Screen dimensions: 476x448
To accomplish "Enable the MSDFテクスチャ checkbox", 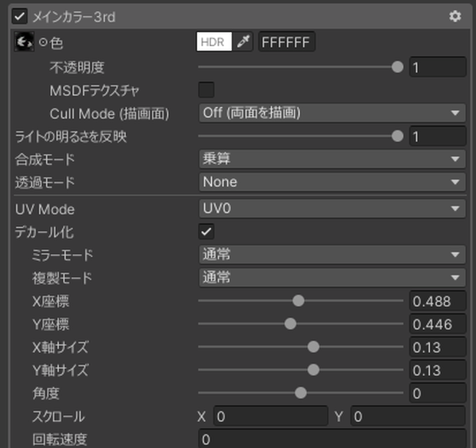I will (x=206, y=90).
